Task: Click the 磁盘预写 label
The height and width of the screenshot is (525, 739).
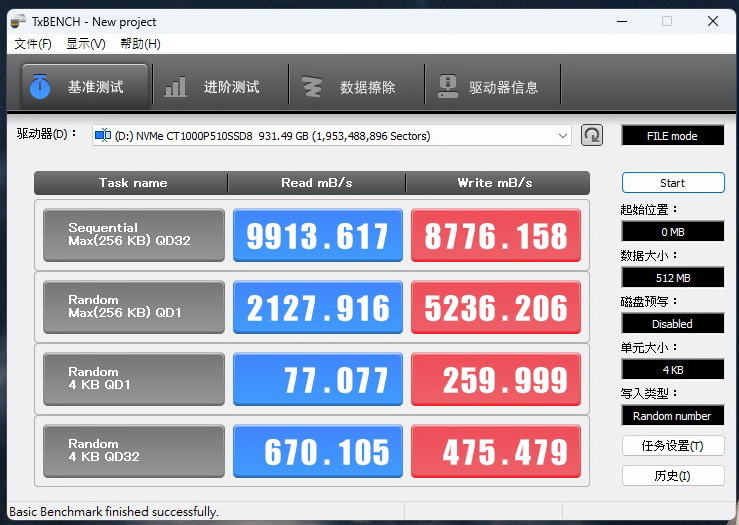Action: 649,302
